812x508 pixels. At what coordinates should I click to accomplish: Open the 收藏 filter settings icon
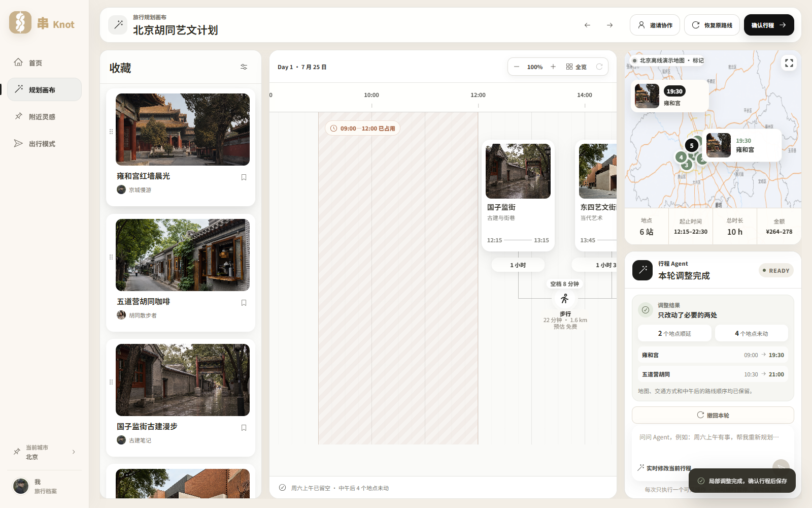click(x=244, y=67)
